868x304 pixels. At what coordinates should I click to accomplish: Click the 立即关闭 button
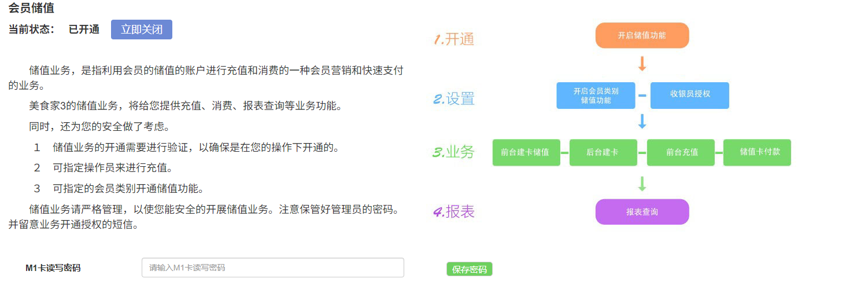(x=142, y=30)
